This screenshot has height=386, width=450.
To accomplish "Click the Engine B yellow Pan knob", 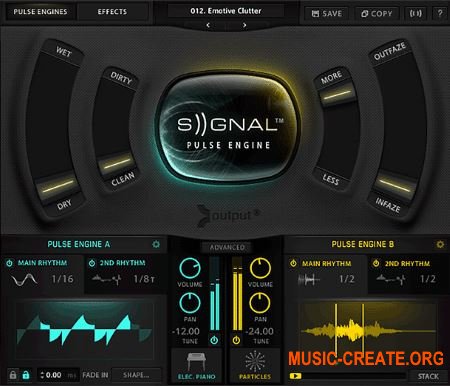I will pos(260,303).
